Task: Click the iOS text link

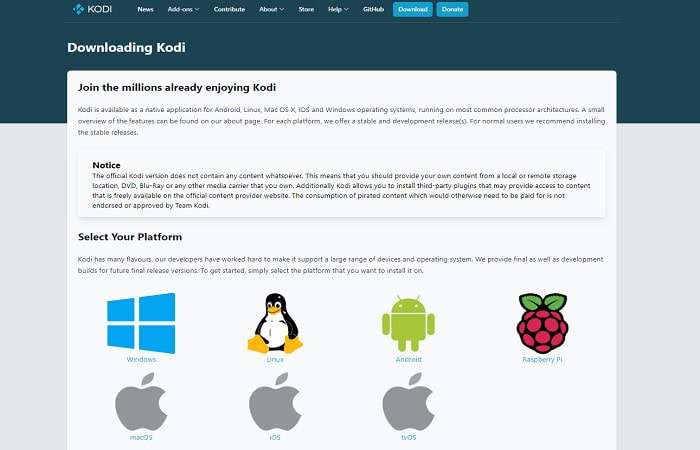Action: [x=275, y=438]
